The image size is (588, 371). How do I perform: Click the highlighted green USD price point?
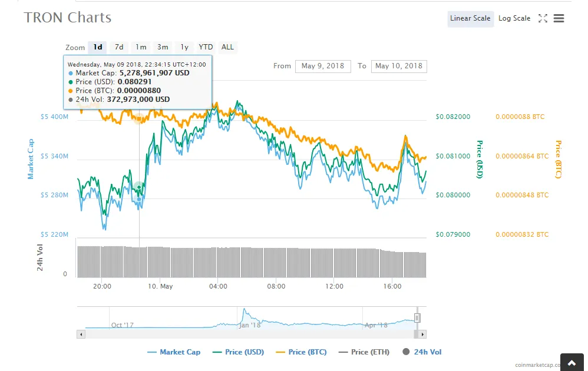point(139,187)
